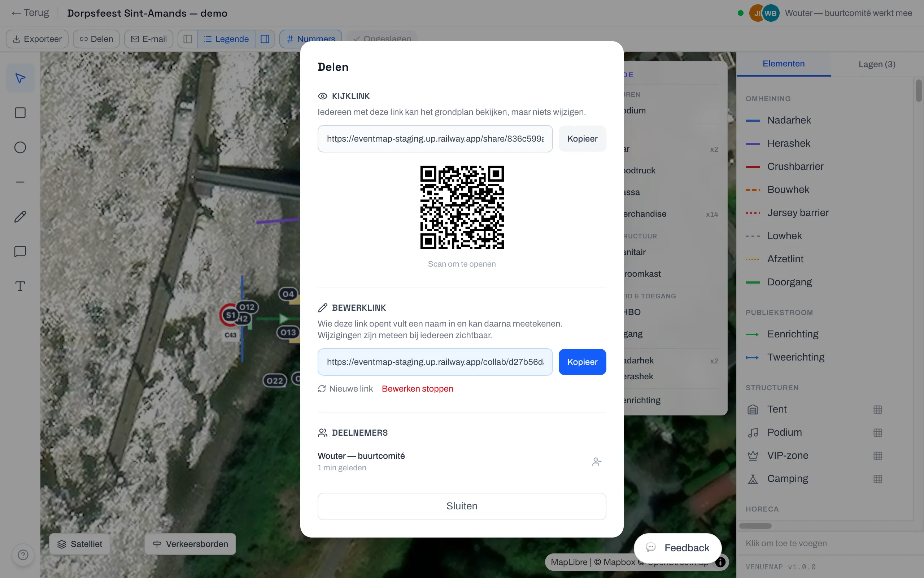Click the elements panel vertical scrollbar
Image resolution: width=924 pixels, height=578 pixels.
click(x=919, y=91)
